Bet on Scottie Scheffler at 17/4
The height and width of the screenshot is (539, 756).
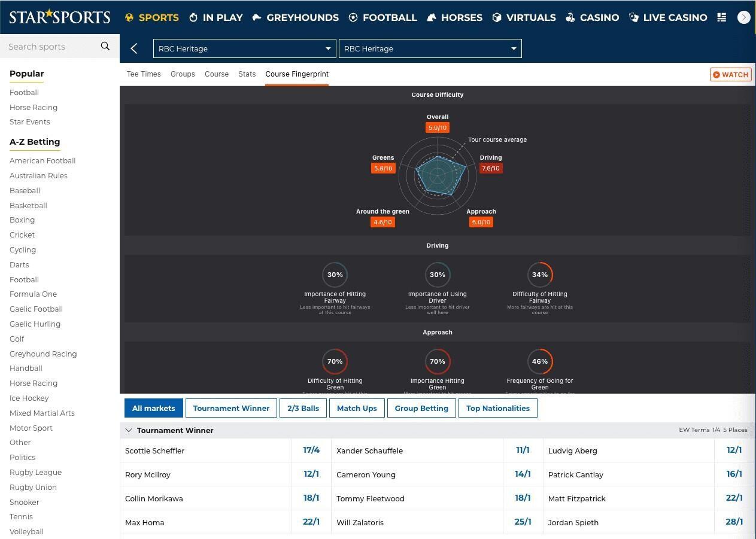(311, 450)
